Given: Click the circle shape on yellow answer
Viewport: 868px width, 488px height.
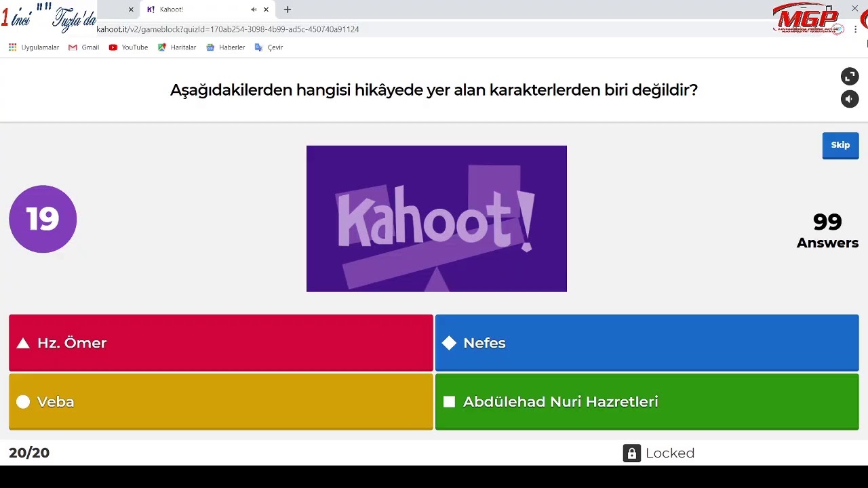Looking at the screenshot, I should [23, 402].
